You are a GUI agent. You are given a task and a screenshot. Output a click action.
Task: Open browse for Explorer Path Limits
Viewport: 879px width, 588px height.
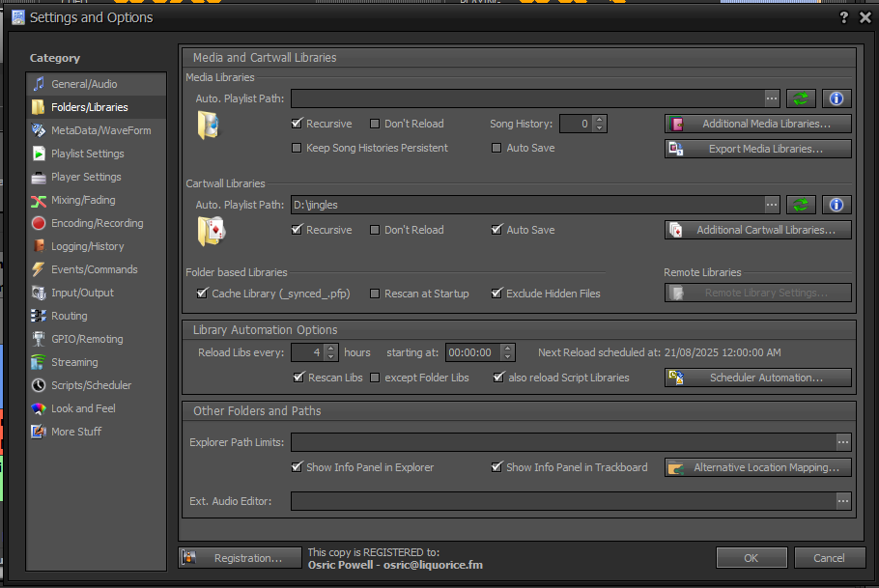point(843,442)
